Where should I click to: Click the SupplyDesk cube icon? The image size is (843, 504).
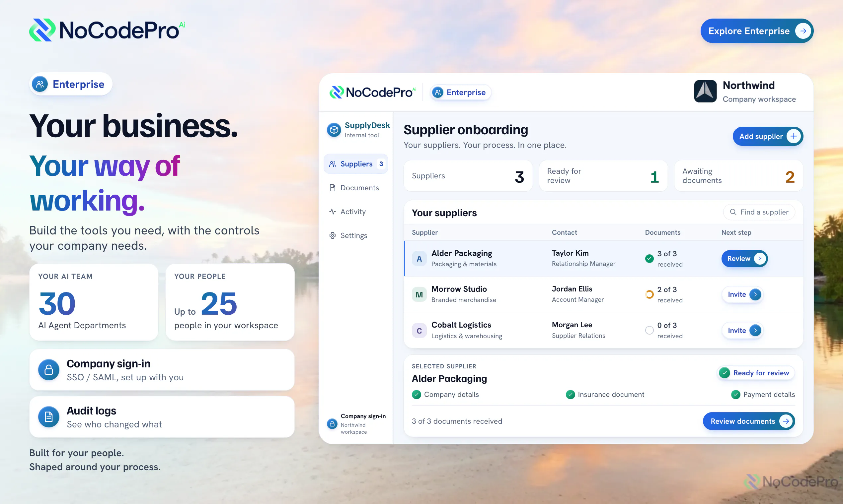334,130
